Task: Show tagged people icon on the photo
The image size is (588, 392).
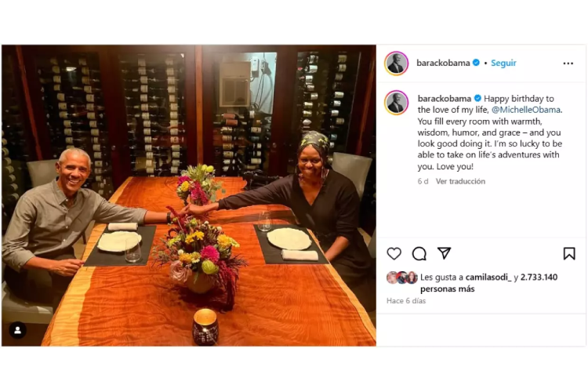Action: point(17,330)
